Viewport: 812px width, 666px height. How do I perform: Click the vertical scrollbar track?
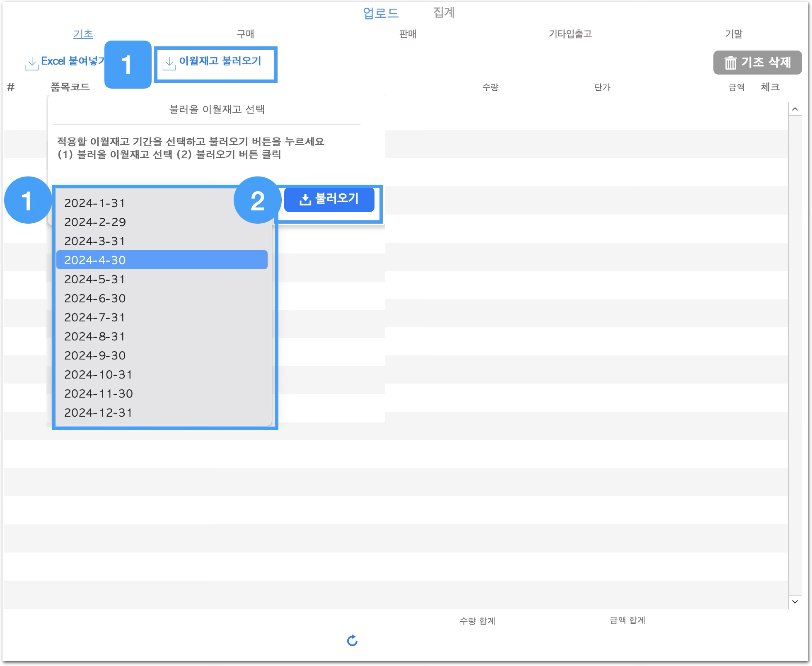[795, 356]
